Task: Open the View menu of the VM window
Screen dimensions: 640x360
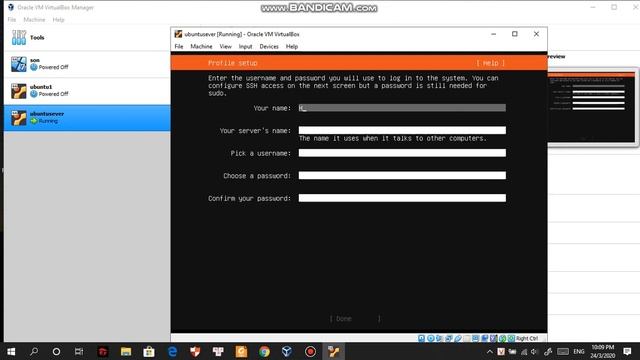Action: click(225, 47)
